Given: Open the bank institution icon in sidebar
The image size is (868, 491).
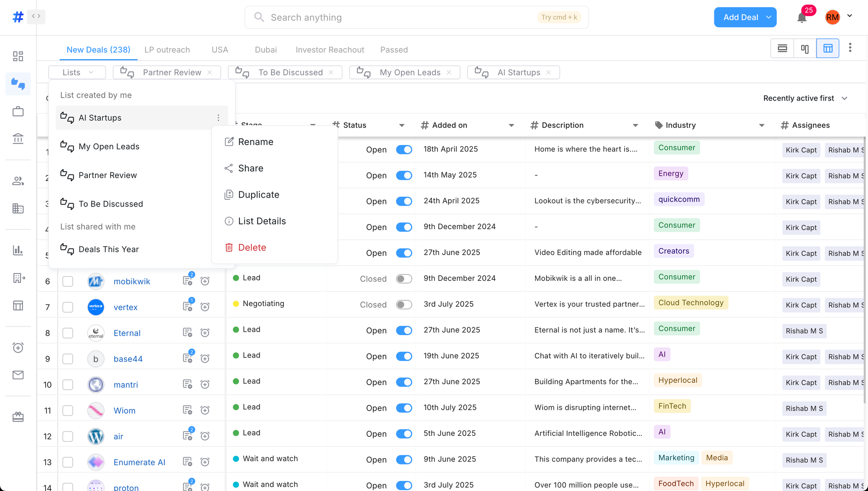Looking at the screenshot, I should click(18, 139).
